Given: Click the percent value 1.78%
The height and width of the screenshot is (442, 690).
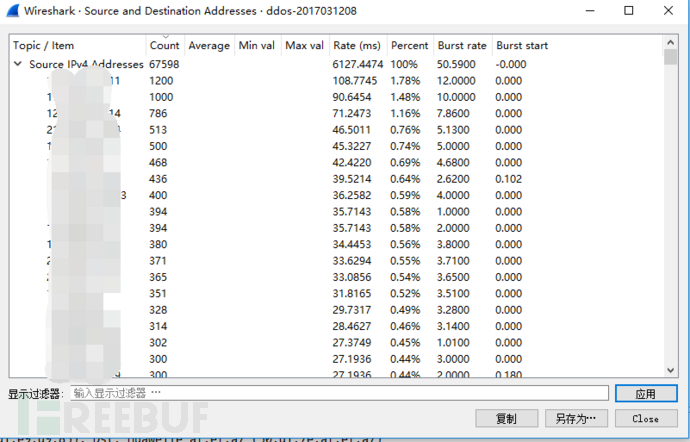Looking at the screenshot, I should [x=405, y=81].
